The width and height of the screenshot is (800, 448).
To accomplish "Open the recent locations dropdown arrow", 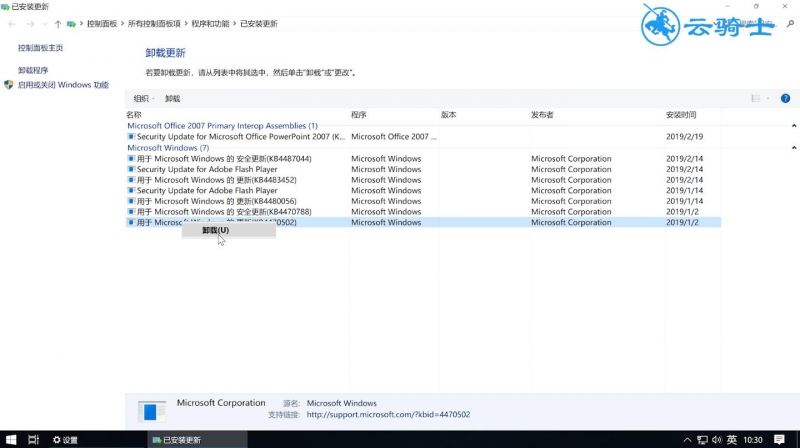I will (x=45, y=24).
